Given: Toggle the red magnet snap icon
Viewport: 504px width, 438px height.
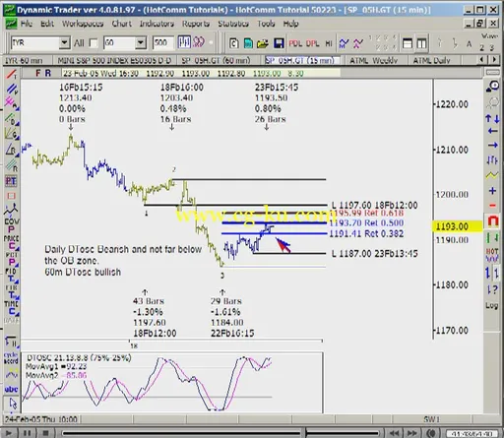Looking at the screenshot, I should click(x=492, y=221).
